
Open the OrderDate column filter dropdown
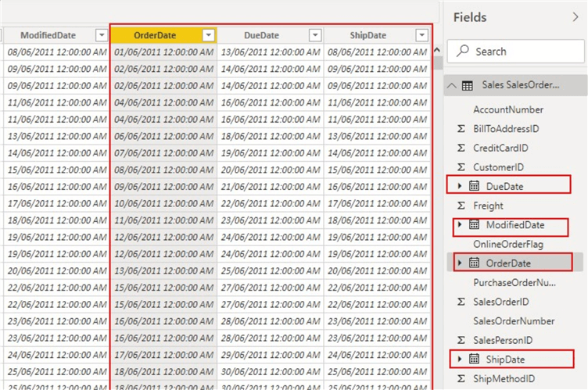[208, 35]
